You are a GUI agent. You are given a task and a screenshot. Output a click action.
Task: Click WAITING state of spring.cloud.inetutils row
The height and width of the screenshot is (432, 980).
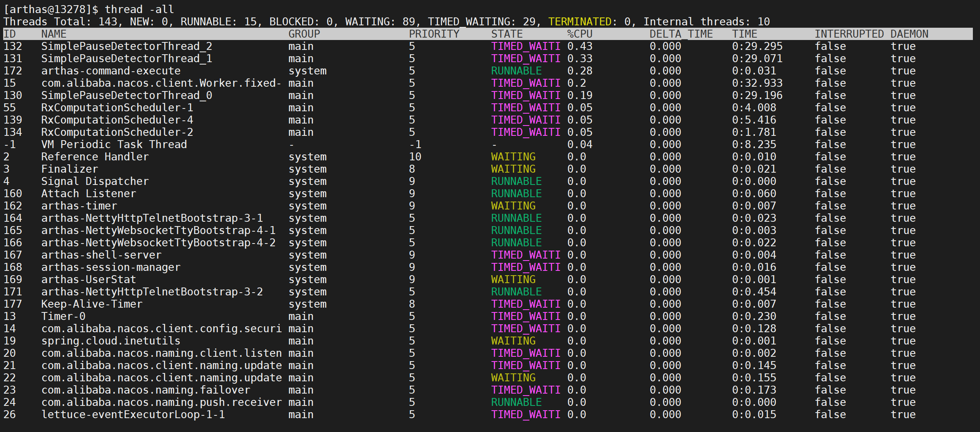tap(513, 341)
